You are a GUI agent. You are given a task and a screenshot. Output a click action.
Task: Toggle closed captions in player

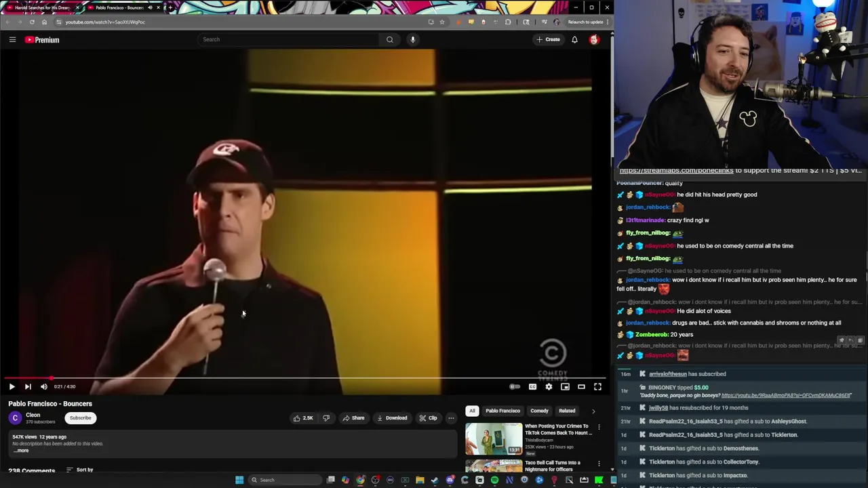pos(532,386)
